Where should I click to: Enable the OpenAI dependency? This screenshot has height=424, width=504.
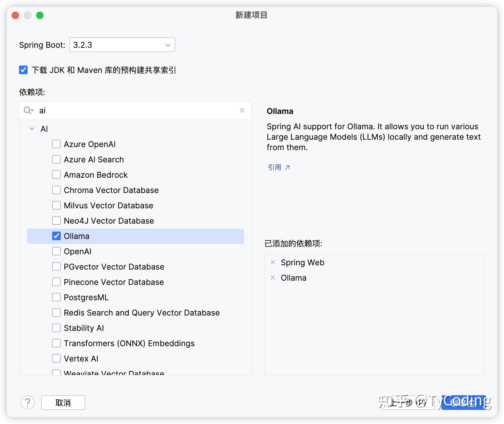(56, 251)
